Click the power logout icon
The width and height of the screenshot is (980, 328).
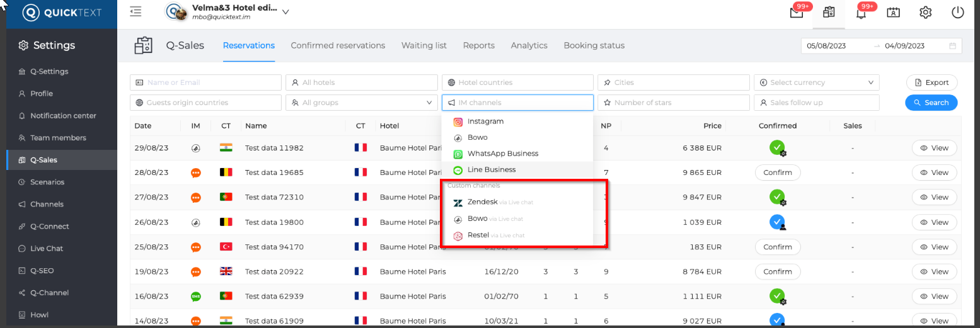pos(957,13)
